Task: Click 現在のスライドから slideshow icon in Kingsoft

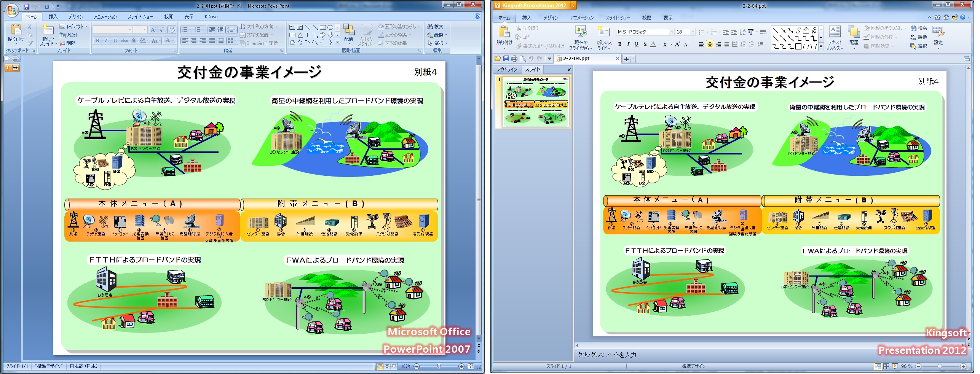Action: tap(581, 32)
